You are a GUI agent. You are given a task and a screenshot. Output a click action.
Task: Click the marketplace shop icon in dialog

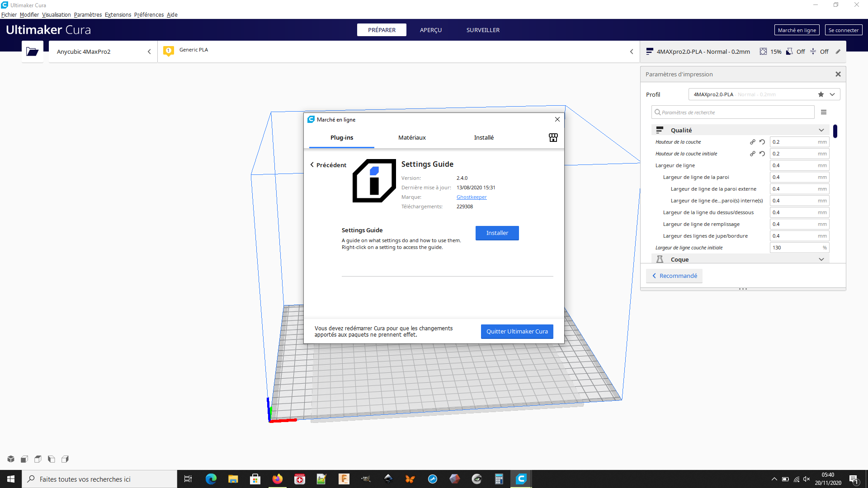tap(553, 137)
